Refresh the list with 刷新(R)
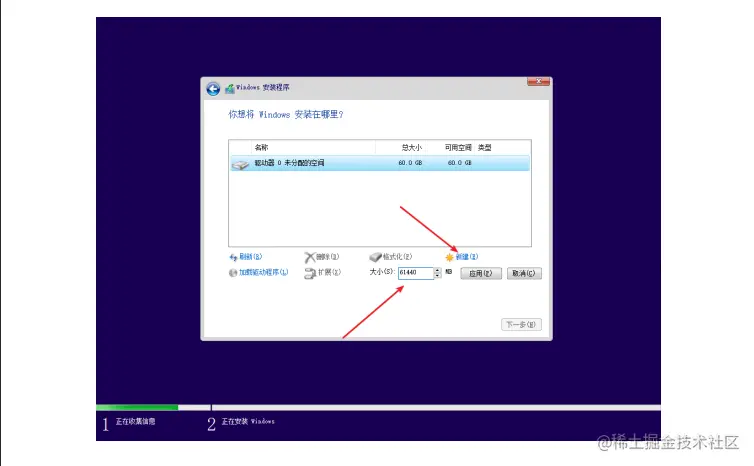 (246, 257)
